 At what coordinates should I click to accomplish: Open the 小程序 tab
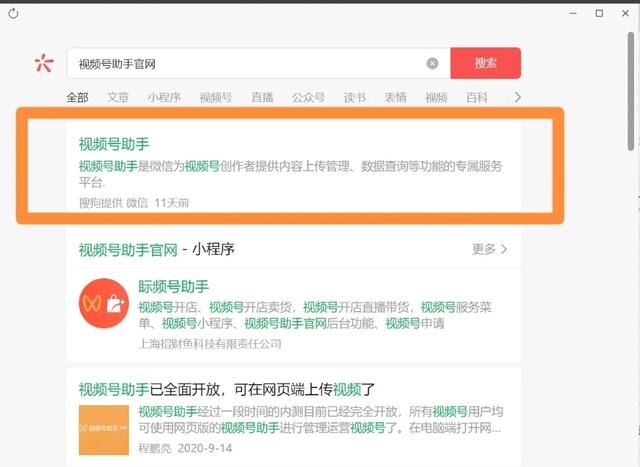(164, 98)
